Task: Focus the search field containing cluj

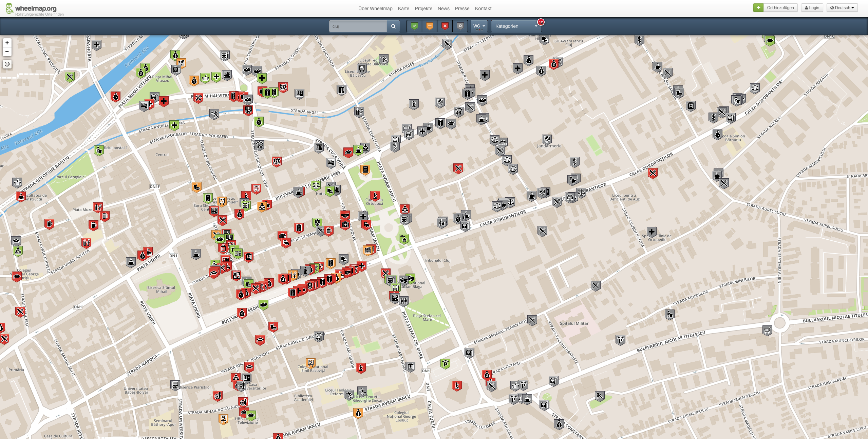Action: pos(358,26)
